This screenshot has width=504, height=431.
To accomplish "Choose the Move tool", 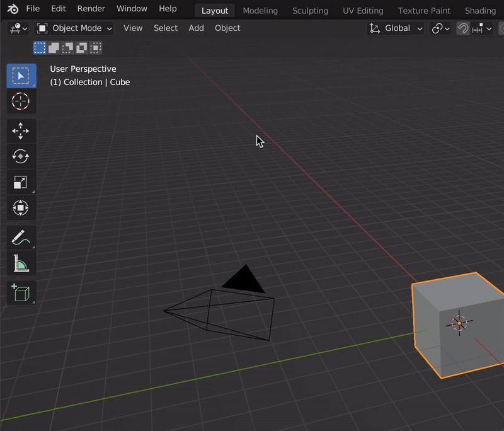I will point(21,131).
